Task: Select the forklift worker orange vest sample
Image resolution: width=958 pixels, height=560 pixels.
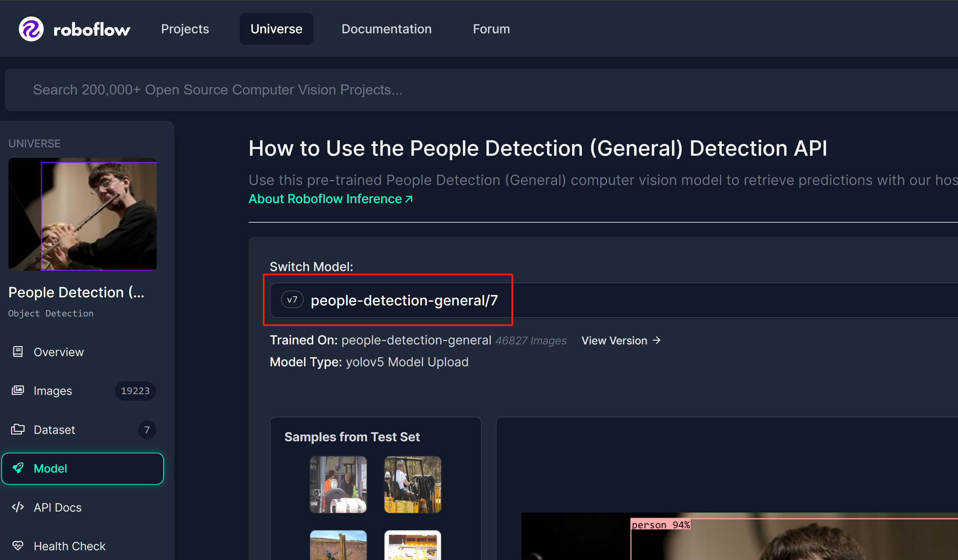Action: click(x=338, y=485)
